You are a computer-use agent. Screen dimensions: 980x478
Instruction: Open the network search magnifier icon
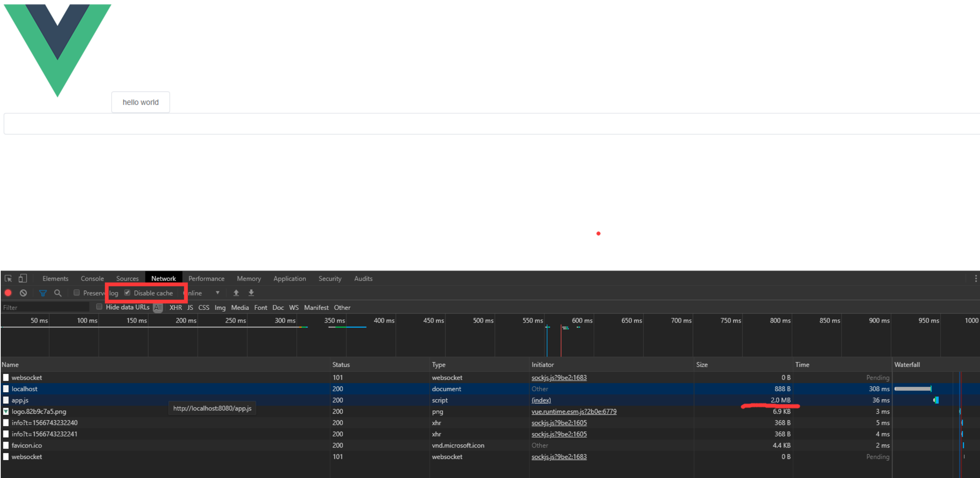pos(58,293)
